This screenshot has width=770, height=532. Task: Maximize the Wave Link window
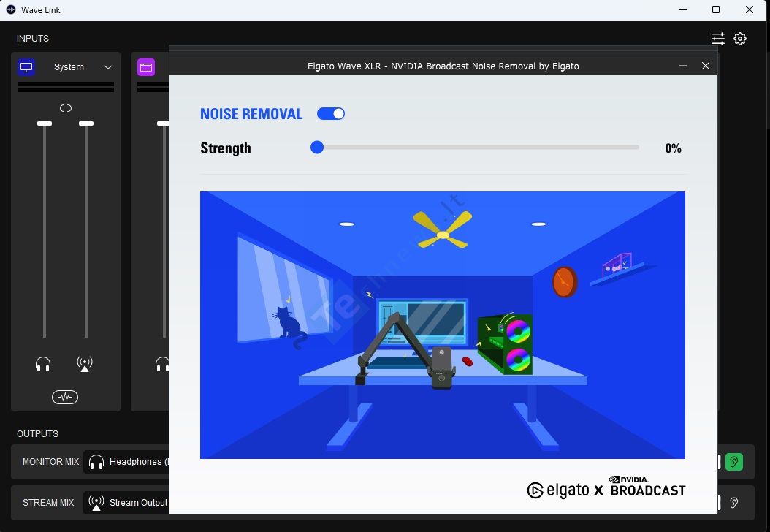click(x=716, y=9)
